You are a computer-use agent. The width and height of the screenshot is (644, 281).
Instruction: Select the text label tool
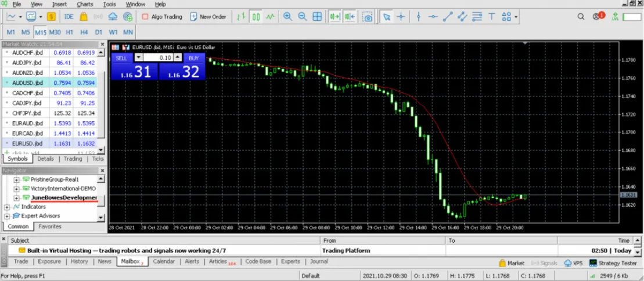click(491, 17)
